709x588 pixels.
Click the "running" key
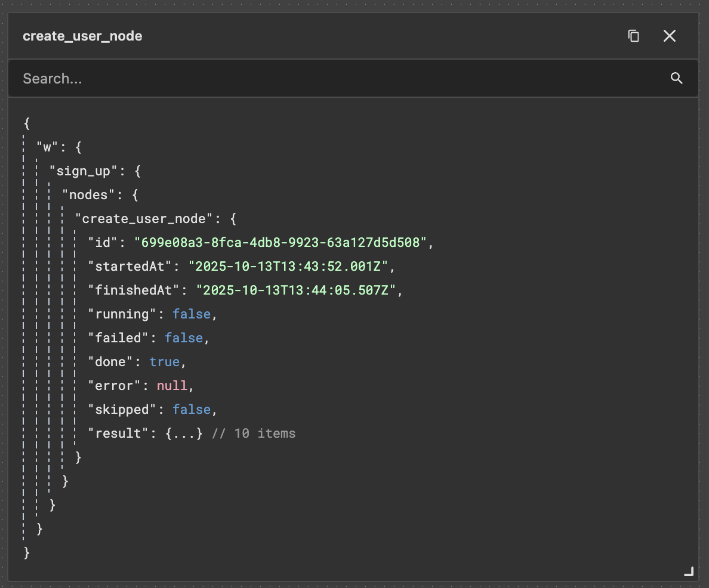pyautogui.click(x=122, y=314)
